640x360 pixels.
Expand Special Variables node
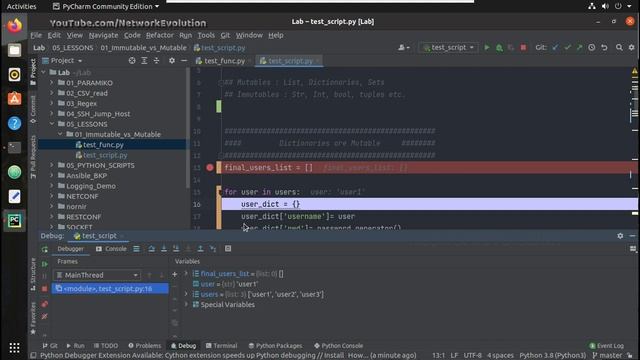pos(186,304)
